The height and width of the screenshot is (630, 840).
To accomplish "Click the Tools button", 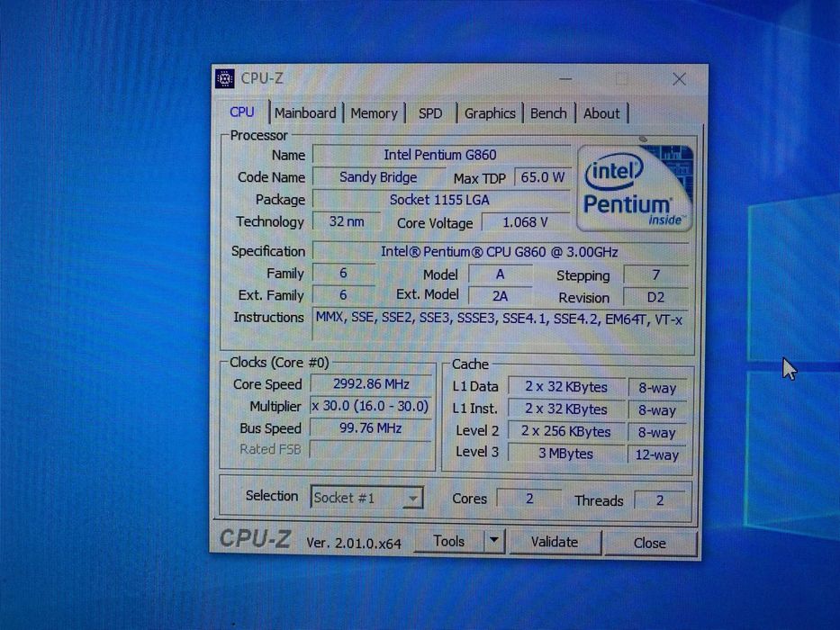I will pyautogui.click(x=449, y=541).
